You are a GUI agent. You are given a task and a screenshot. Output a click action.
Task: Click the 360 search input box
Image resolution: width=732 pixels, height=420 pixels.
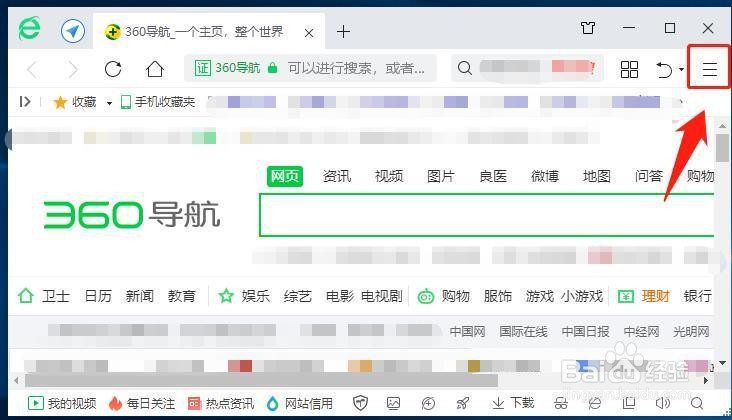tap(486, 215)
